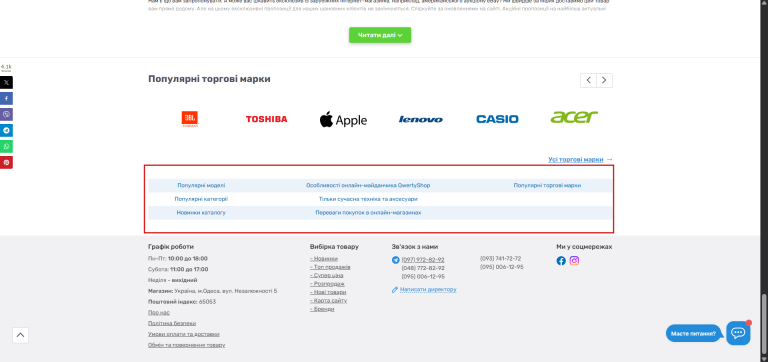This screenshot has height=362, width=768.
Task: Go to Новинки каталогу section
Action: (201, 213)
